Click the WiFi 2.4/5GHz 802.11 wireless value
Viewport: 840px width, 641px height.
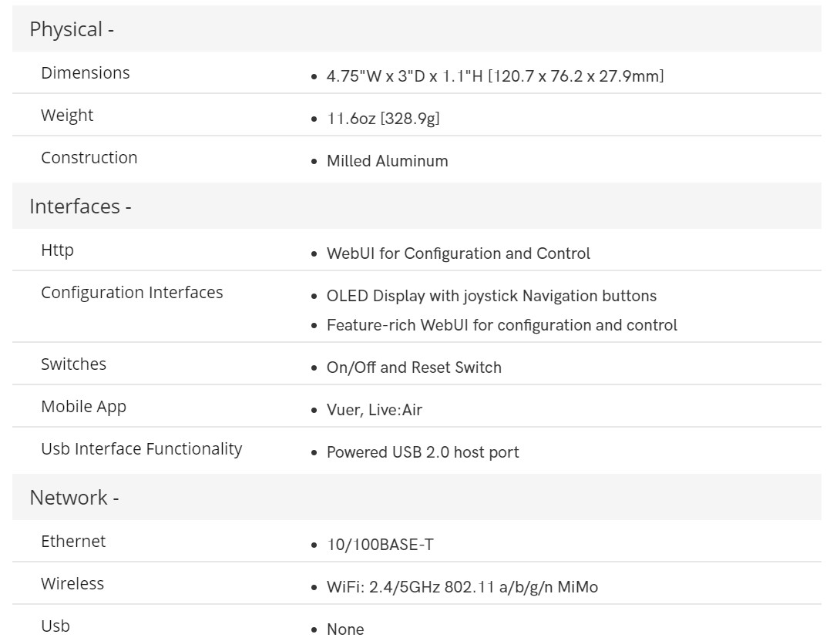[462, 587]
